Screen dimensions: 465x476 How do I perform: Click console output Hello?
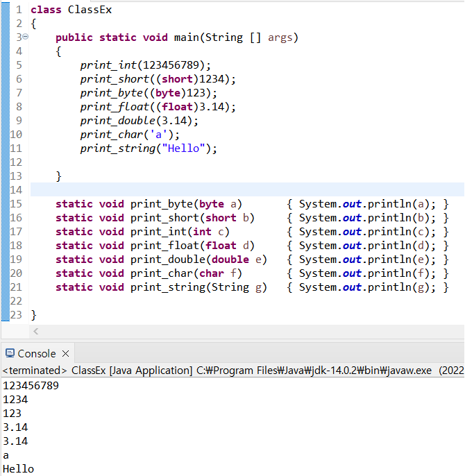click(x=18, y=469)
